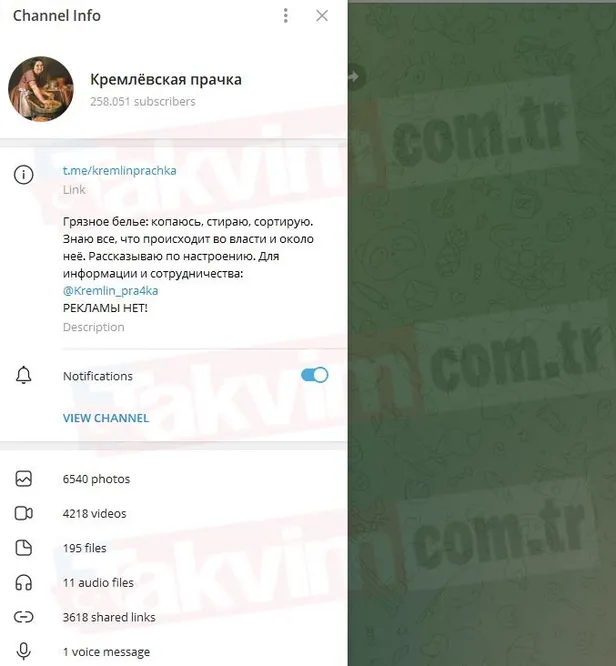Click the microphone voice message icon

23,651
